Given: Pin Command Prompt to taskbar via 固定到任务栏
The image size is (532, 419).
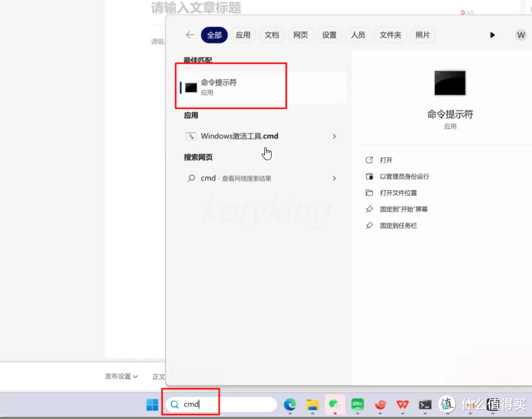Looking at the screenshot, I should [x=398, y=225].
